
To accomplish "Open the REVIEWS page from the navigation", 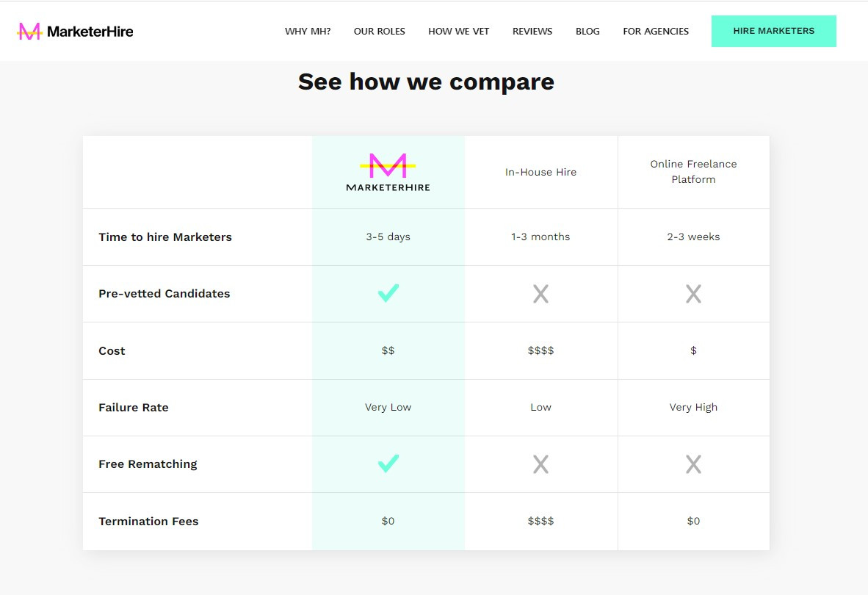I will click(x=532, y=31).
